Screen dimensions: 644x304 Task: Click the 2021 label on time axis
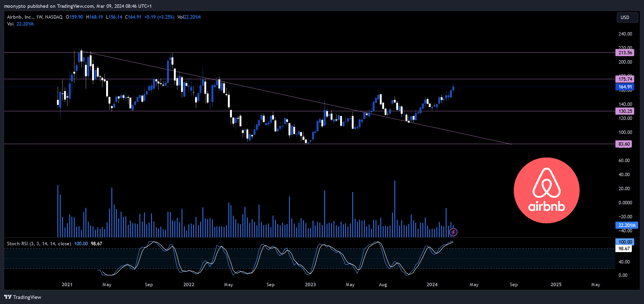click(67, 284)
